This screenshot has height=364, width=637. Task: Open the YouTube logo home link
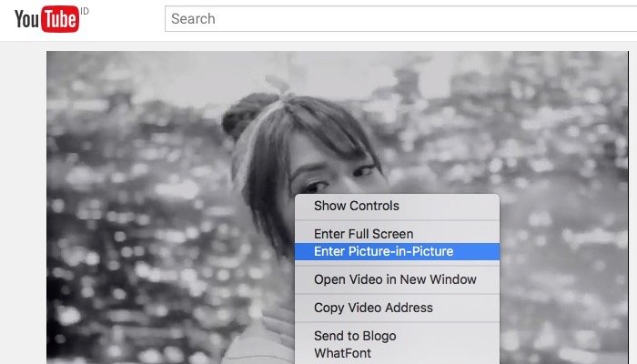click(47, 19)
